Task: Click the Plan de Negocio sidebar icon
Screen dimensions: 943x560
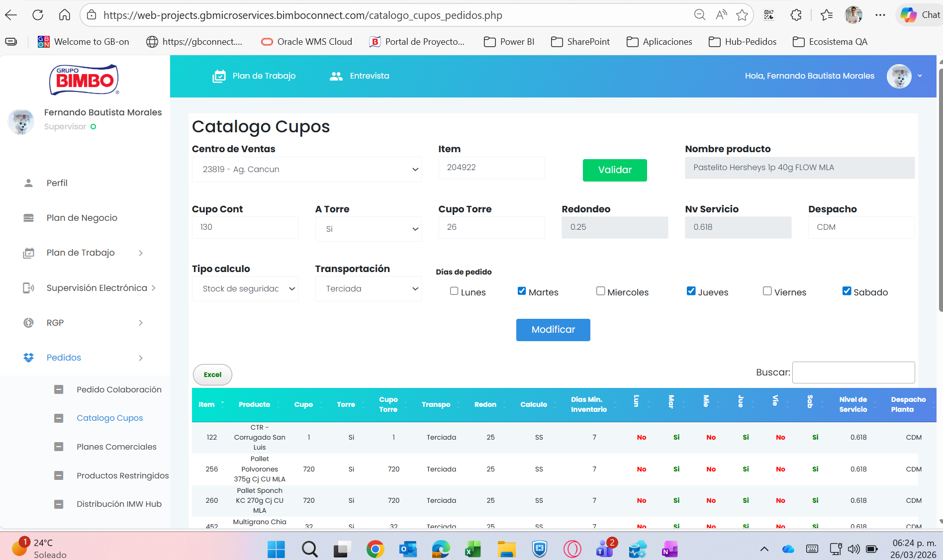Action: [28, 218]
